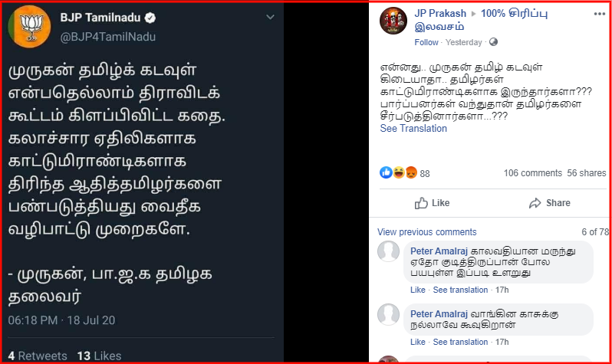Expand View previous comments
This screenshot has height=364, width=612.
click(426, 231)
